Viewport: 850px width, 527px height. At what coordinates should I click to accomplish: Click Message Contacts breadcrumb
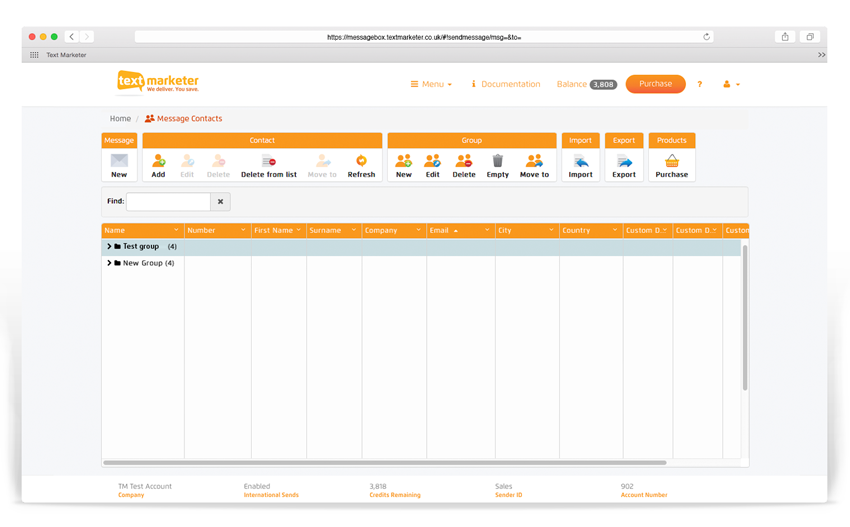(x=184, y=118)
